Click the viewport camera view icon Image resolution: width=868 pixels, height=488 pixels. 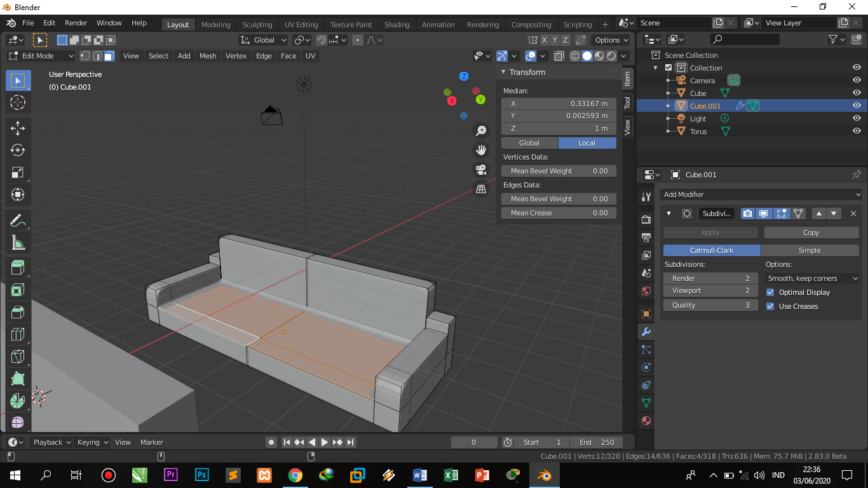click(x=481, y=170)
